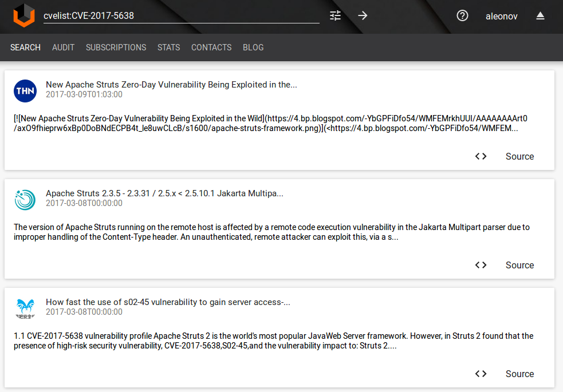Go to SUBSCRIPTIONS tab
The height and width of the screenshot is (392, 563).
116,47
